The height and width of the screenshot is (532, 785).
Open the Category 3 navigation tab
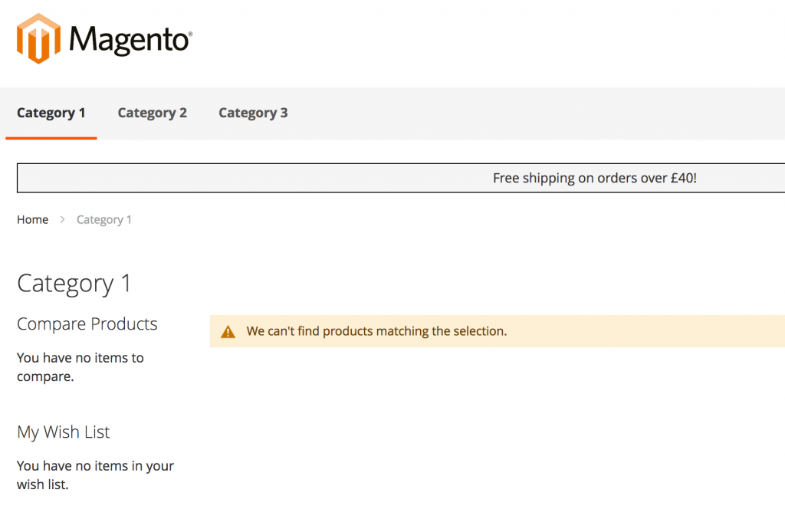pos(253,113)
